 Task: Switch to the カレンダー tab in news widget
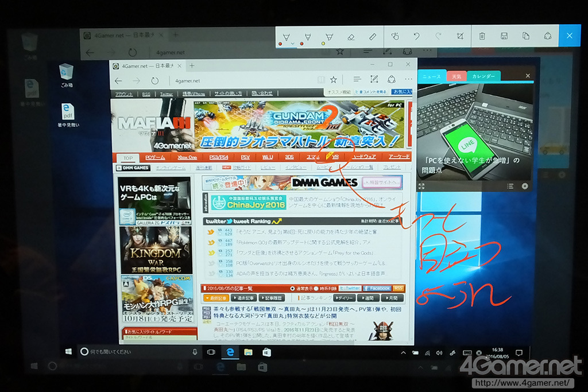tap(483, 76)
